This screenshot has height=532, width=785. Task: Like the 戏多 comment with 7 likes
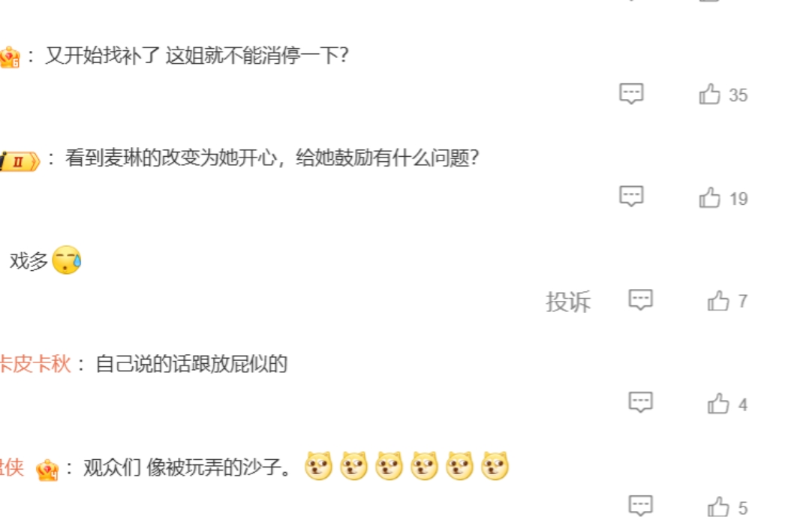[718, 301]
